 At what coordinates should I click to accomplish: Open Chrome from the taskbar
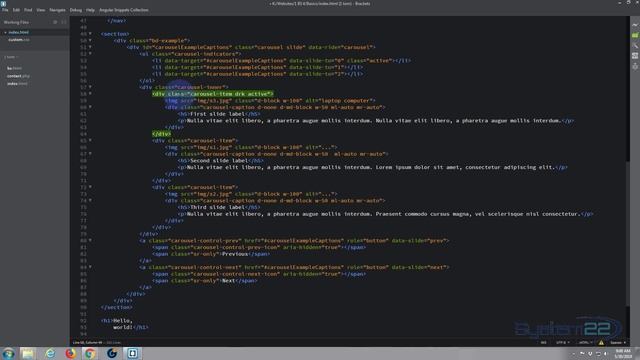[90, 353]
